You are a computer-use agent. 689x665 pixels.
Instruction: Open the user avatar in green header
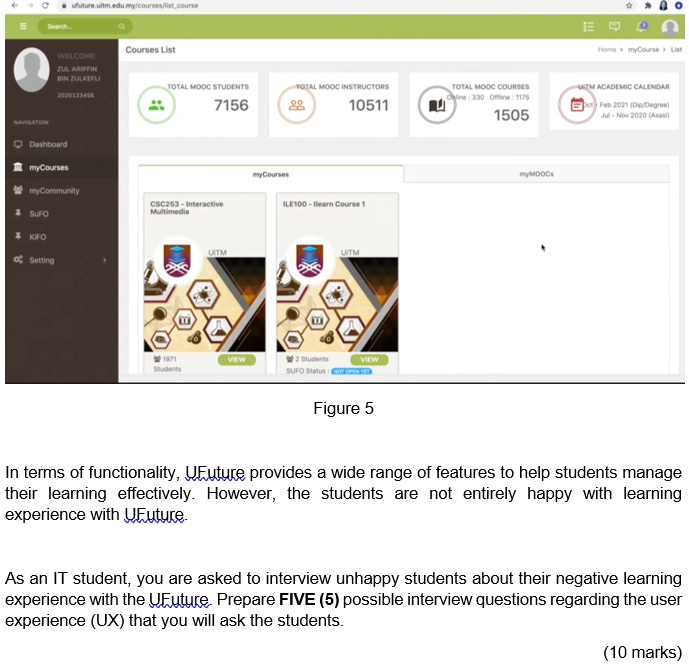click(670, 27)
